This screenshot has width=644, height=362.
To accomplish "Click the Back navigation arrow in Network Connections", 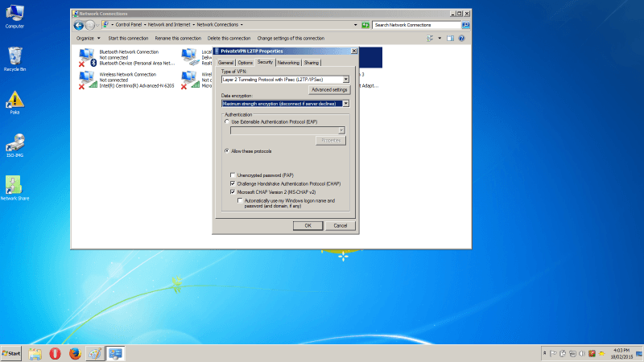I will coord(79,25).
